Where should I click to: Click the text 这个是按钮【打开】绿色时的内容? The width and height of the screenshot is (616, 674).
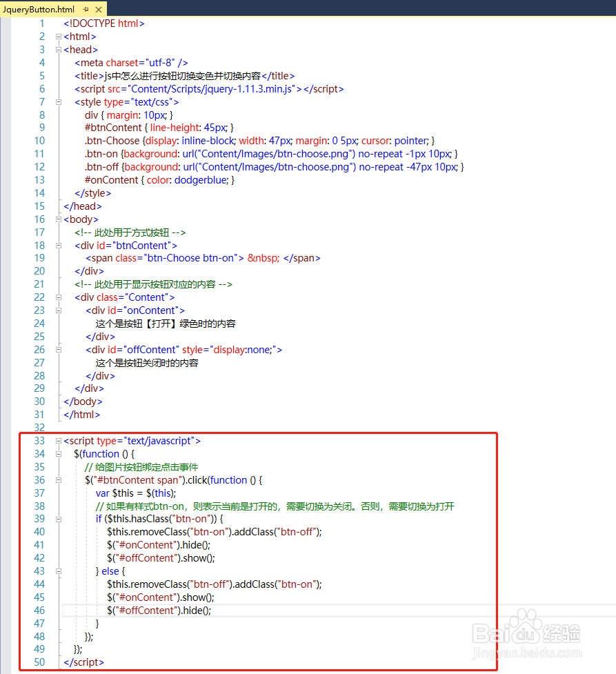tap(166, 324)
